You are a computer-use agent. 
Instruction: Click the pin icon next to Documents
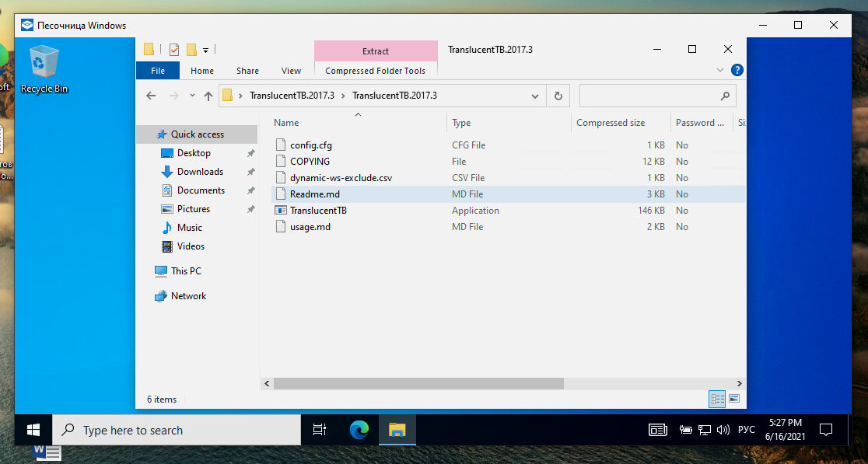tap(250, 190)
